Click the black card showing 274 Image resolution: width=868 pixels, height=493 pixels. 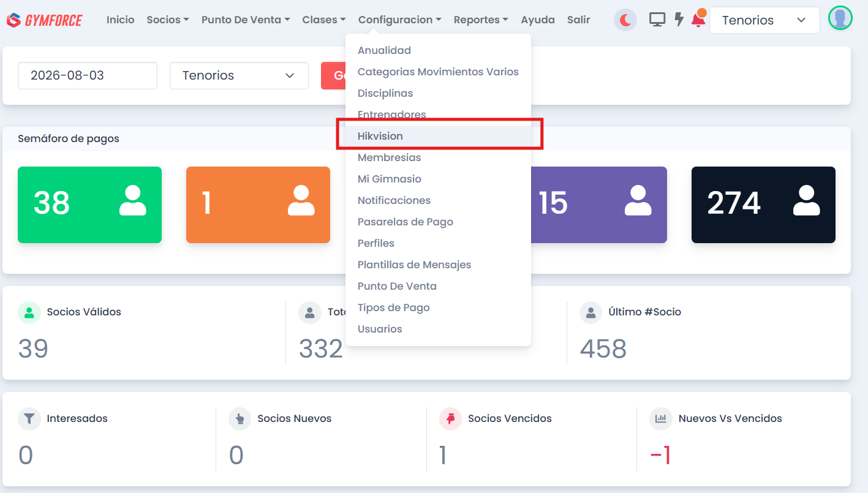pyautogui.click(x=763, y=205)
